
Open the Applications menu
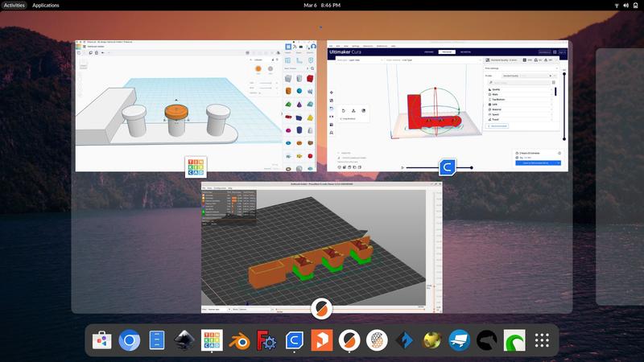click(x=46, y=6)
